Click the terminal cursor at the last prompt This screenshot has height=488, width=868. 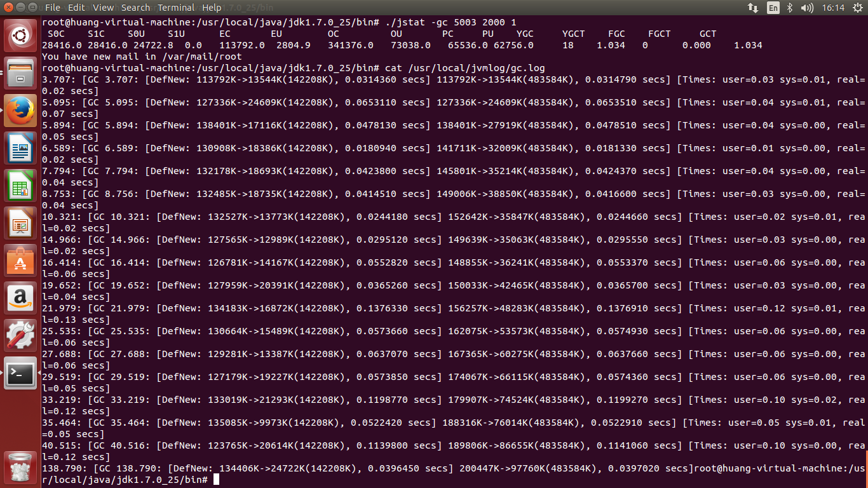coord(217,480)
